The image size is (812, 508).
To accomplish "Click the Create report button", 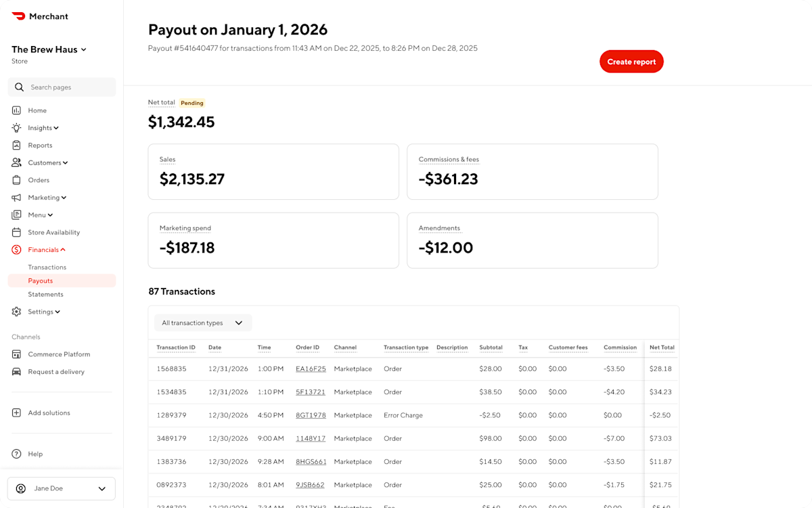I will (631, 61).
